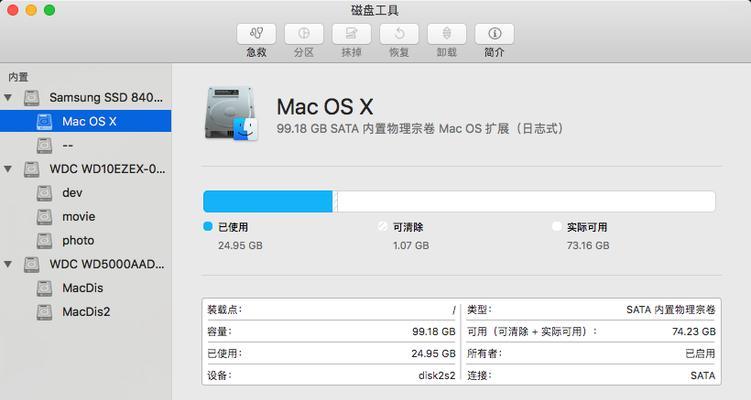Select the unnamed -- volume icon
This screenshot has width=751, height=400.
[x=45, y=145]
